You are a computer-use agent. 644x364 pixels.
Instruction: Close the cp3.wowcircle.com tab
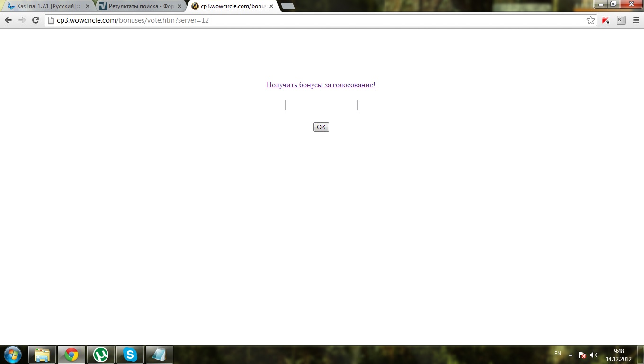point(271,6)
